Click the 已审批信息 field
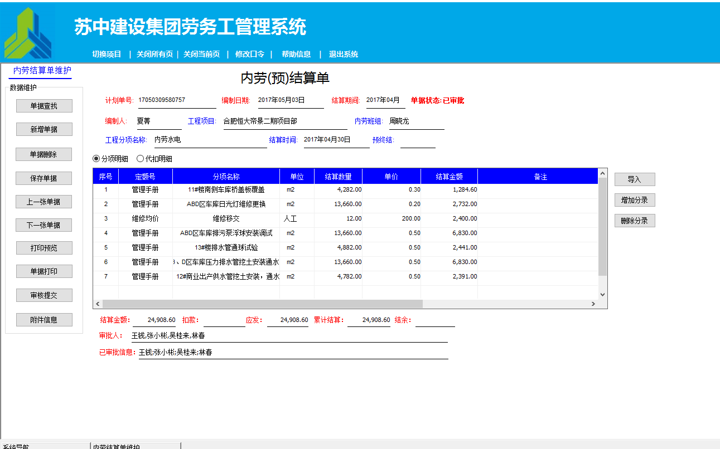The height and width of the screenshot is (449, 720). pos(293,353)
